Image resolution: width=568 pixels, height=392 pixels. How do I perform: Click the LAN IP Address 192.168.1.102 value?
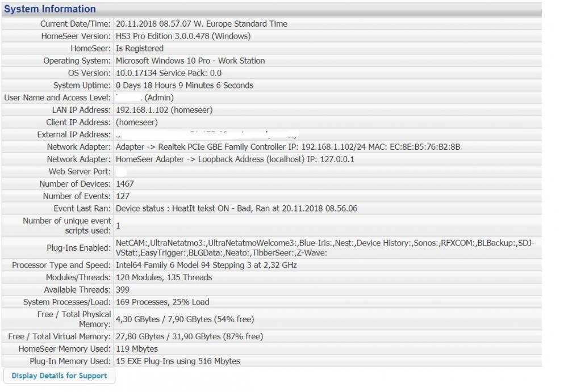(164, 110)
